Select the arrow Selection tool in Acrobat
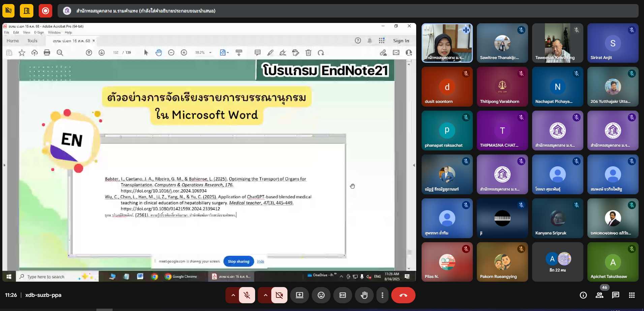Screen dimensions: 644x311 coord(146,53)
